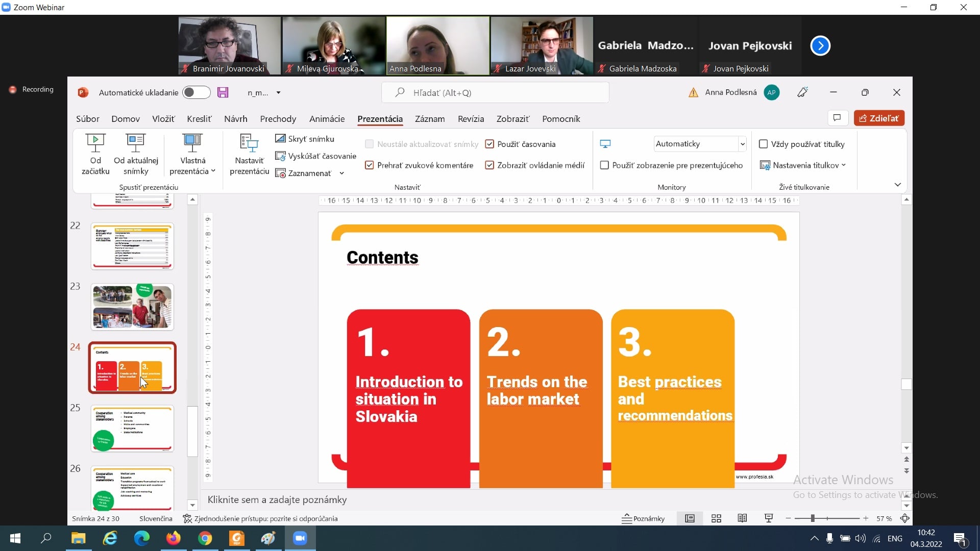This screenshot has height=551, width=980.
Task: Enable Vždy používať titulky checkbox
Action: click(764, 144)
